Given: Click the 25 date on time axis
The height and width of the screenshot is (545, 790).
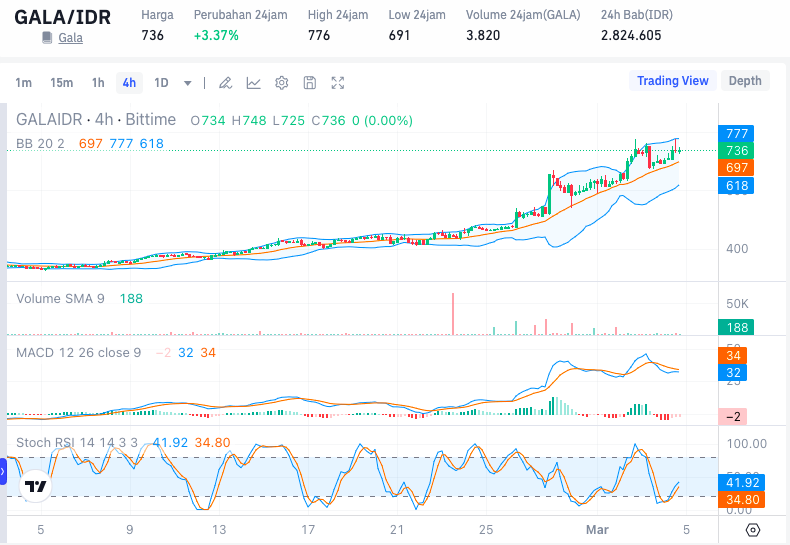Looking at the screenshot, I should coord(486,530).
